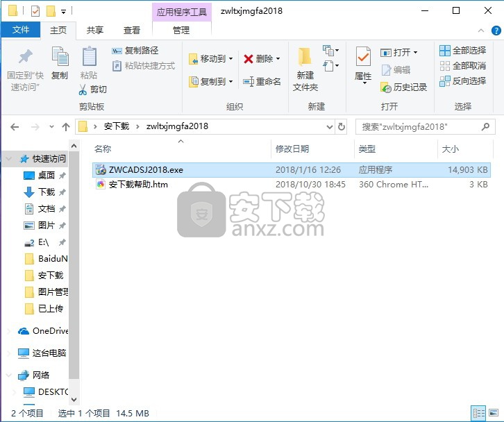Switch to Home (主页) tab
This screenshot has width=504, height=422.
(58, 31)
